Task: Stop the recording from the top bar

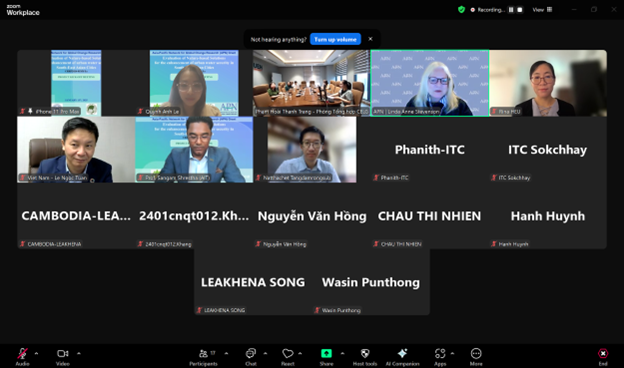Action: 520,10
